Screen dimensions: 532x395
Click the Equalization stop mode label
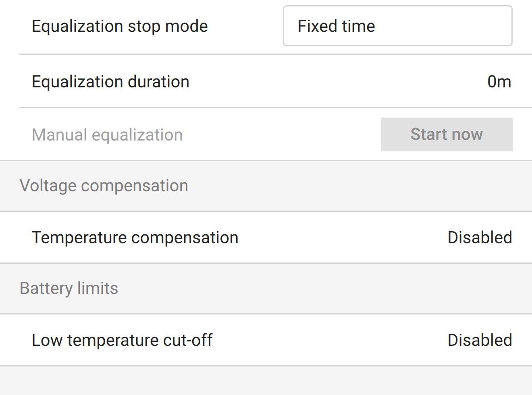point(120,26)
